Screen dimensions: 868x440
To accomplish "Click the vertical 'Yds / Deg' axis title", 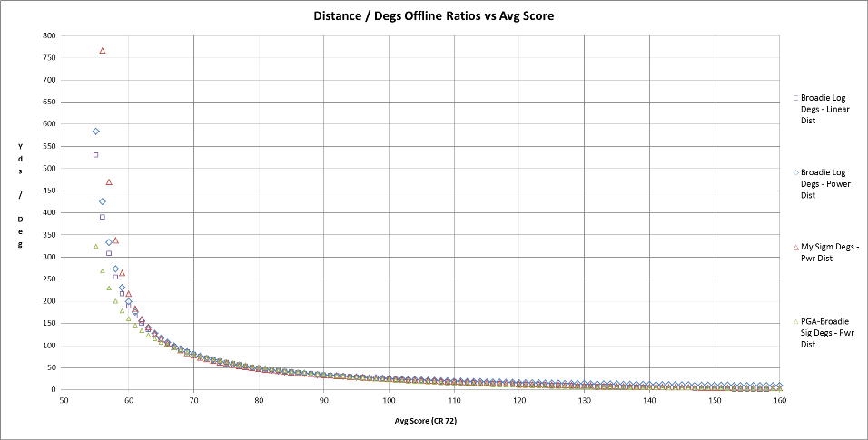I will 20,194.
